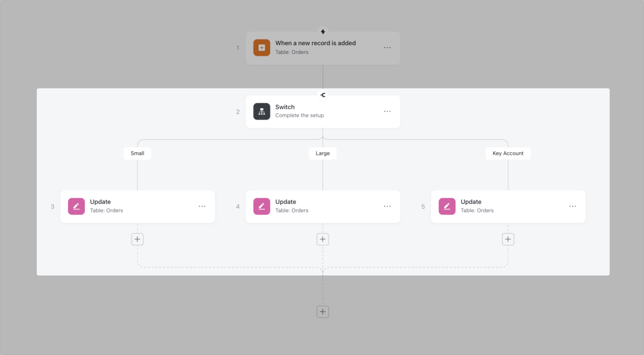Open more options for Update step 4
644x355 pixels.
pos(387,206)
